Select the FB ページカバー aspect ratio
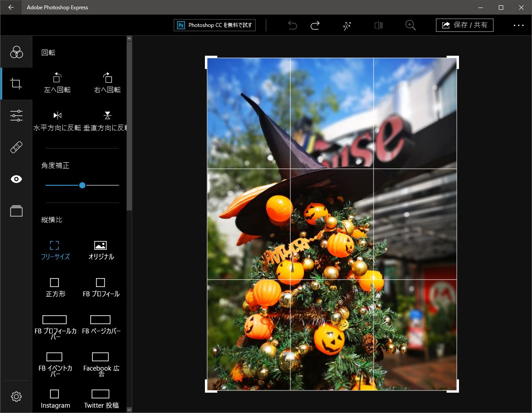 tap(101, 325)
